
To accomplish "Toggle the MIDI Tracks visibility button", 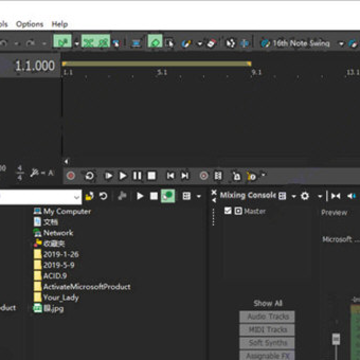I will [x=267, y=330].
